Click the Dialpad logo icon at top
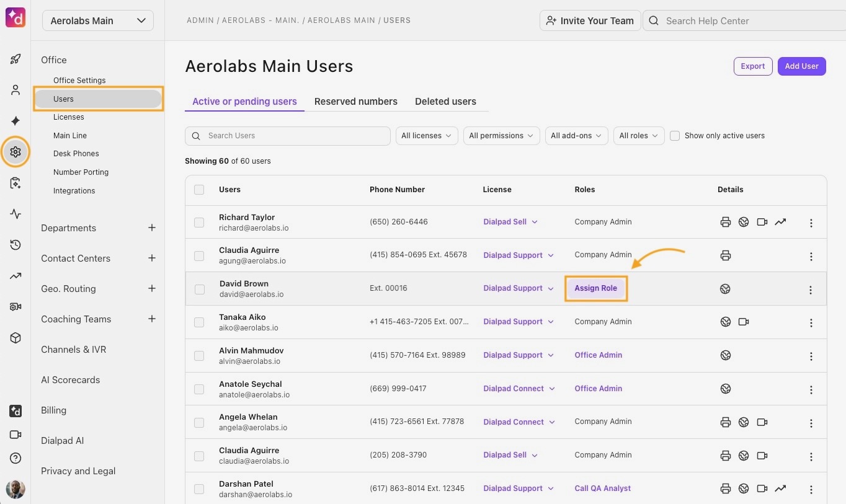The height and width of the screenshot is (504, 846). [15, 18]
